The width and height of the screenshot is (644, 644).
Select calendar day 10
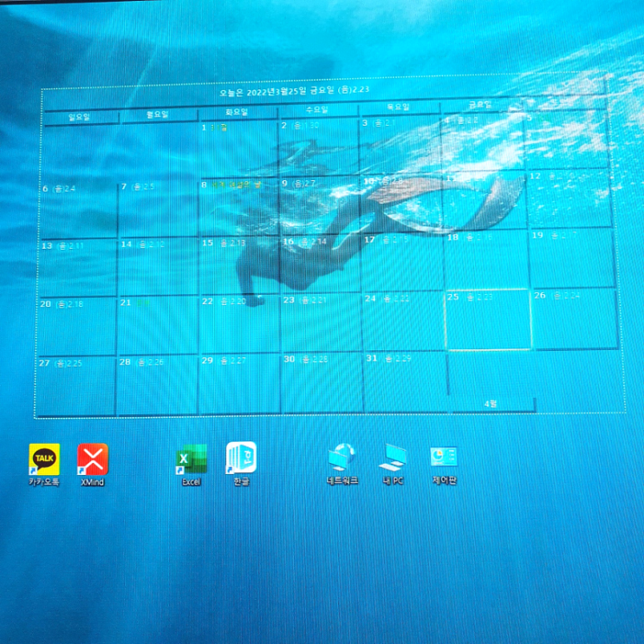click(x=401, y=204)
